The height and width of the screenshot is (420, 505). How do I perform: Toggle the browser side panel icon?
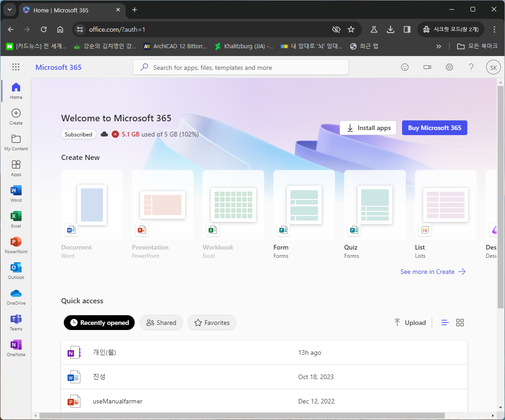[407, 29]
